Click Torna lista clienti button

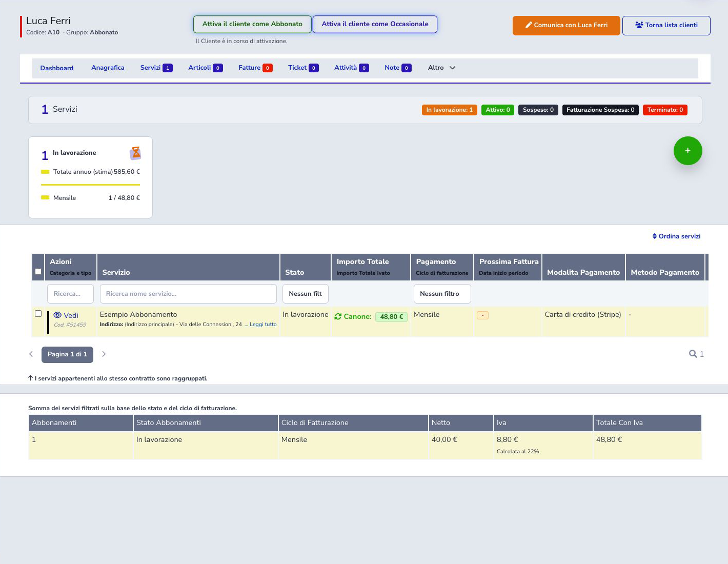click(666, 26)
